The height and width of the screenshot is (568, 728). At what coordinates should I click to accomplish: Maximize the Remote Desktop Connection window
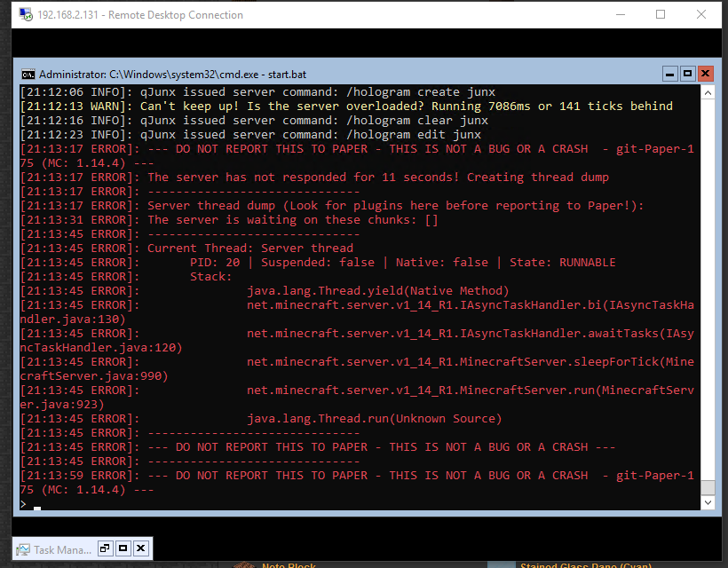661,14
